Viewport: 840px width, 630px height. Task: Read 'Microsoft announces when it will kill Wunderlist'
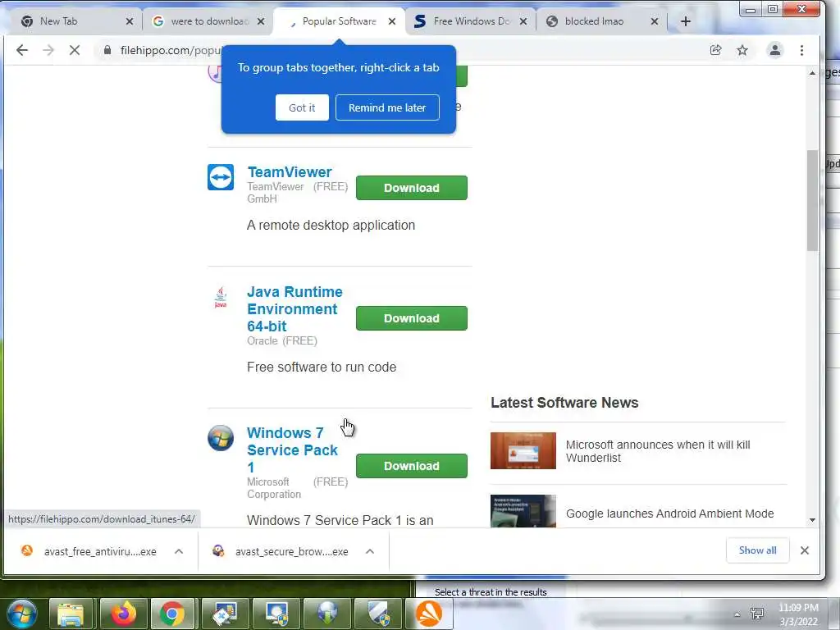coord(658,451)
